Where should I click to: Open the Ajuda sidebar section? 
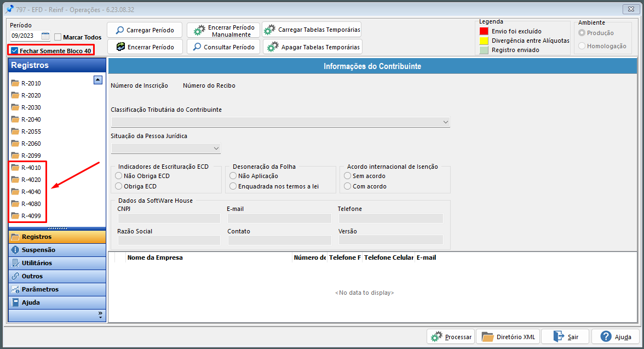(57, 302)
